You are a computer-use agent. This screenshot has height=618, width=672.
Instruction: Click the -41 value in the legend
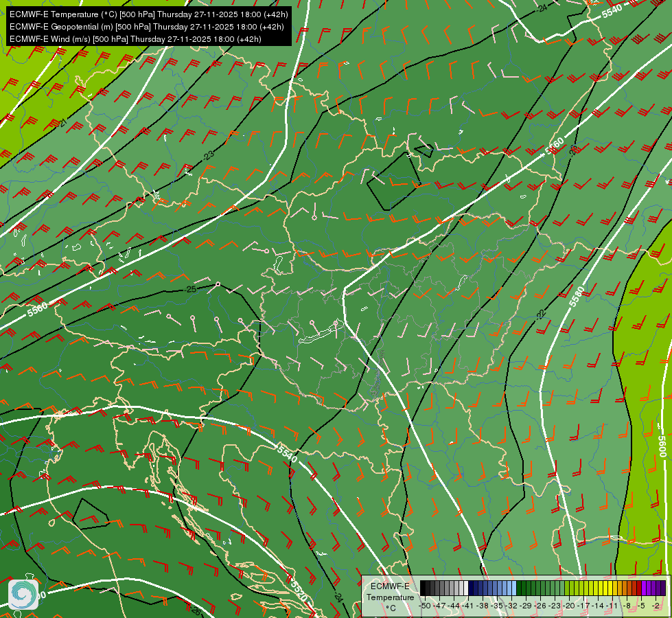[x=469, y=606]
